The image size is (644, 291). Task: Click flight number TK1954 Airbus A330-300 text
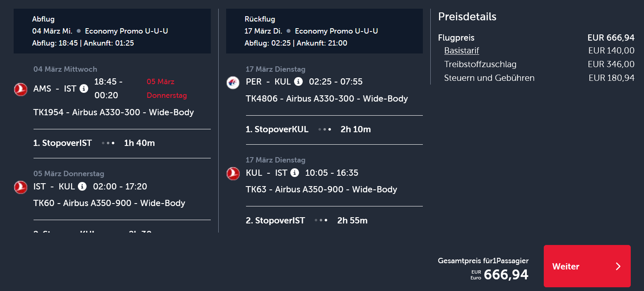pos(113,112)
